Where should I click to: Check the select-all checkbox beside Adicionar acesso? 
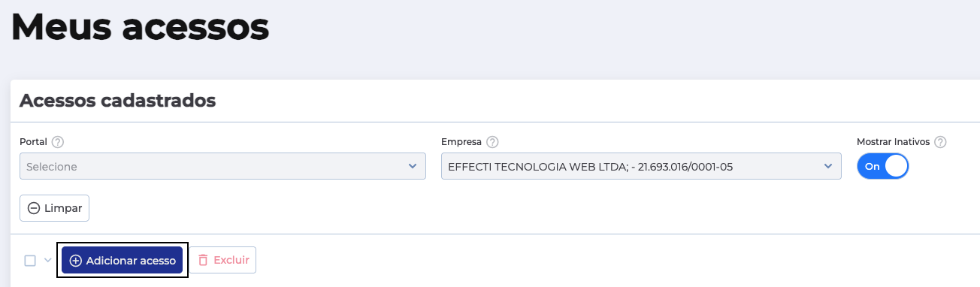tap(30, 261)
